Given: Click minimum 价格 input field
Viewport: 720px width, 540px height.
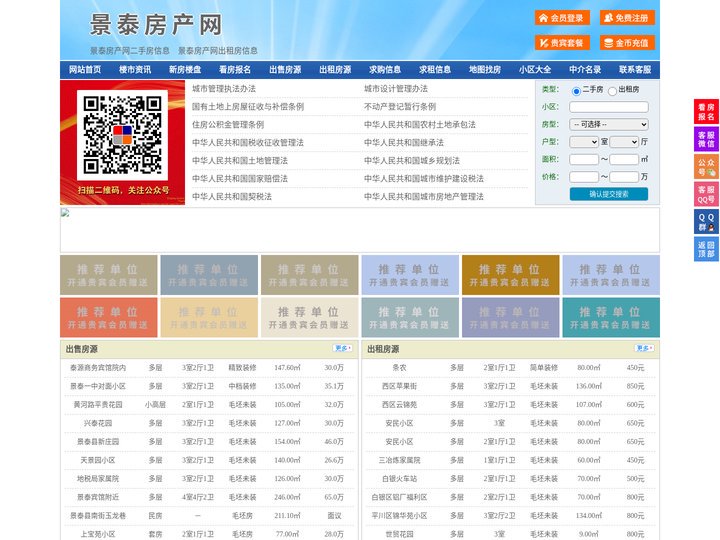Looking at the screenshot, I should point(584,177).
